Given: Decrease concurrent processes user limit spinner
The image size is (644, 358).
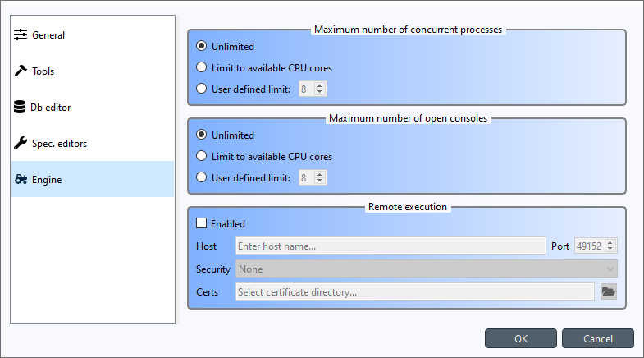Looking at the screenshot, I should [x=320, y=92].
